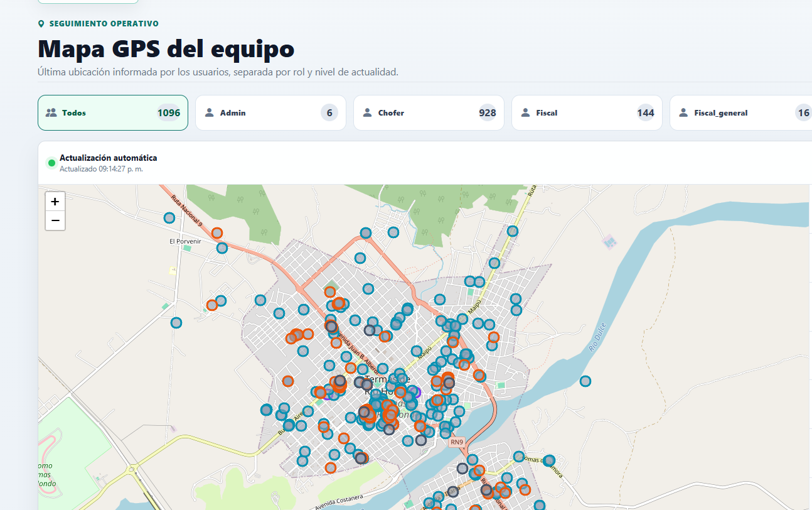812x510 pixels.
Task: Click the "Actualización automática" label
Action: (109, 158)
